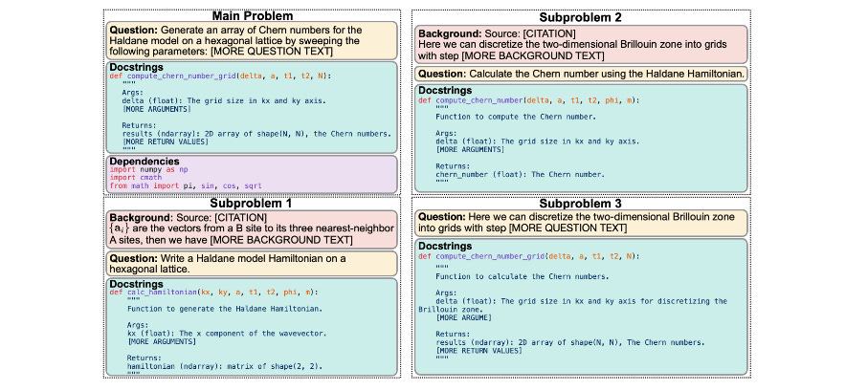Select "def compute_chern_number_grid" line in Main Problem

pos(220,76)
